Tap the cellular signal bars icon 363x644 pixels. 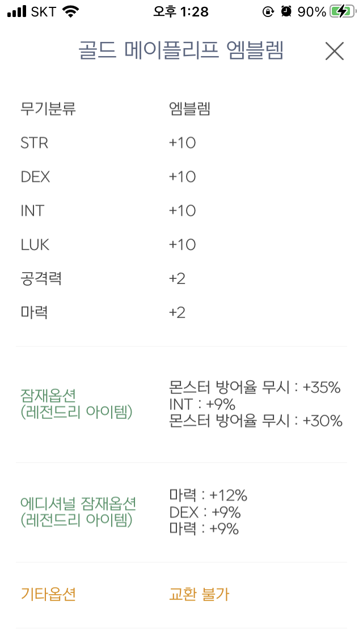17,11
